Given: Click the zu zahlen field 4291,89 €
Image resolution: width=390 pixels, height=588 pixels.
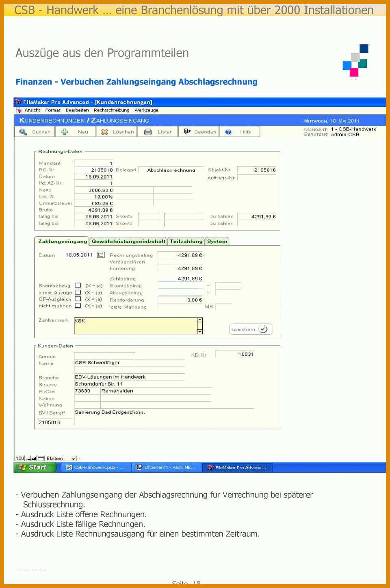Looking at the screenshot, I should (257, 217).
